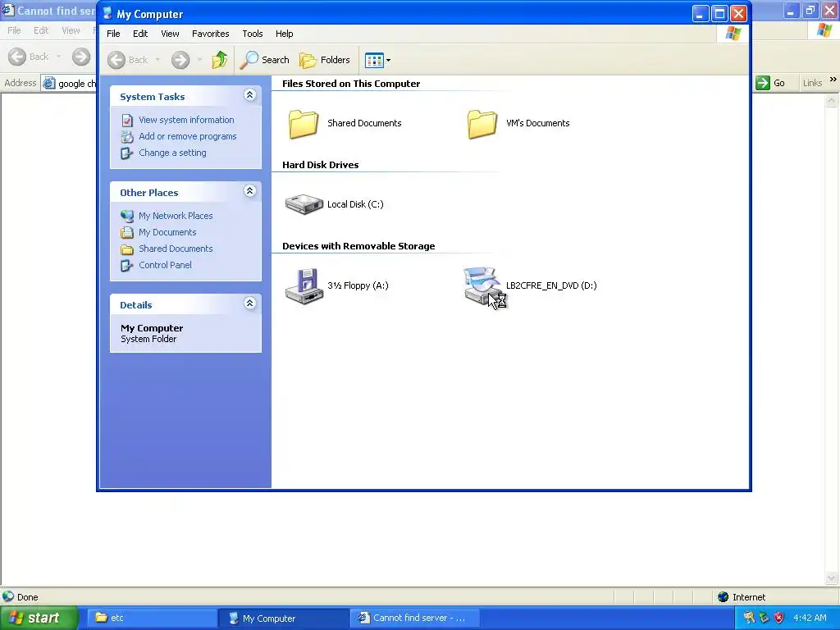Click Add or remove programs link
840x630 pixels.
[x=188, y=136]
